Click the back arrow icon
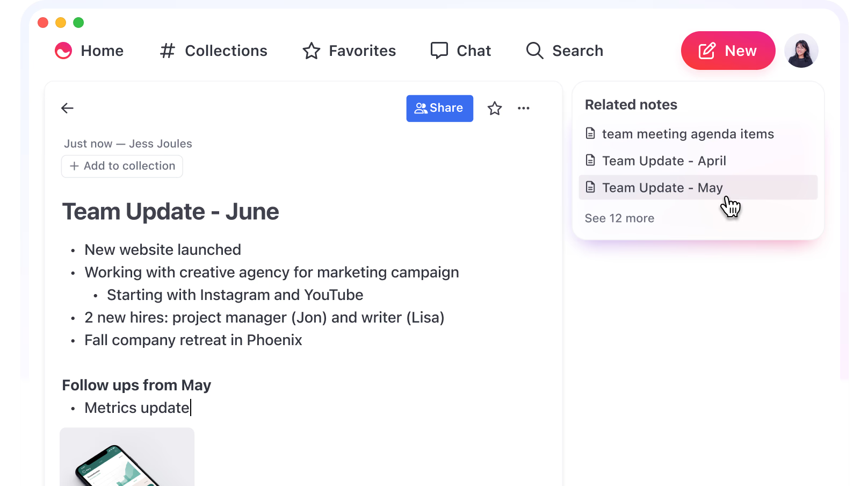 tap(67, 108)
